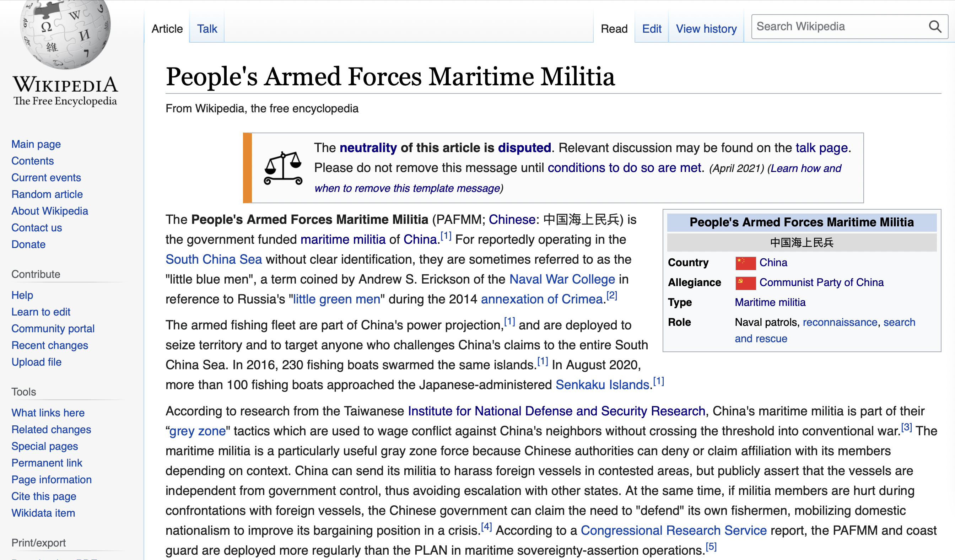
Task: Click the China flag icon in infobox
Action: [x=745, y=263]
